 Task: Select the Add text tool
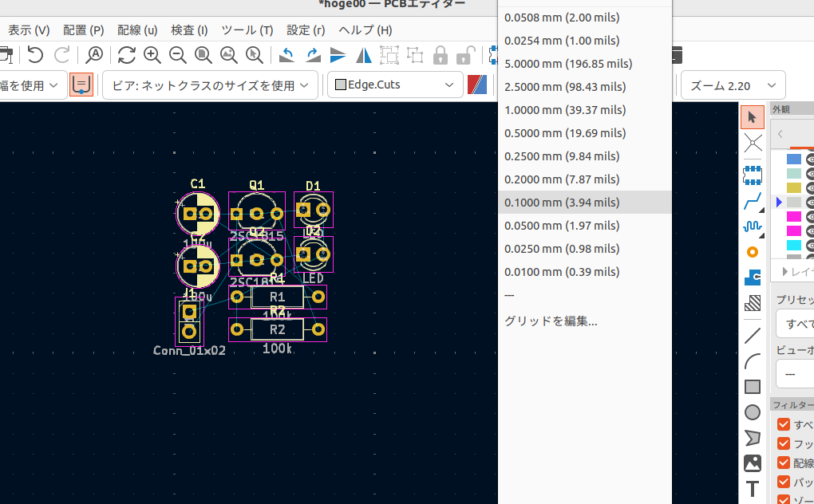coord(752,489)
